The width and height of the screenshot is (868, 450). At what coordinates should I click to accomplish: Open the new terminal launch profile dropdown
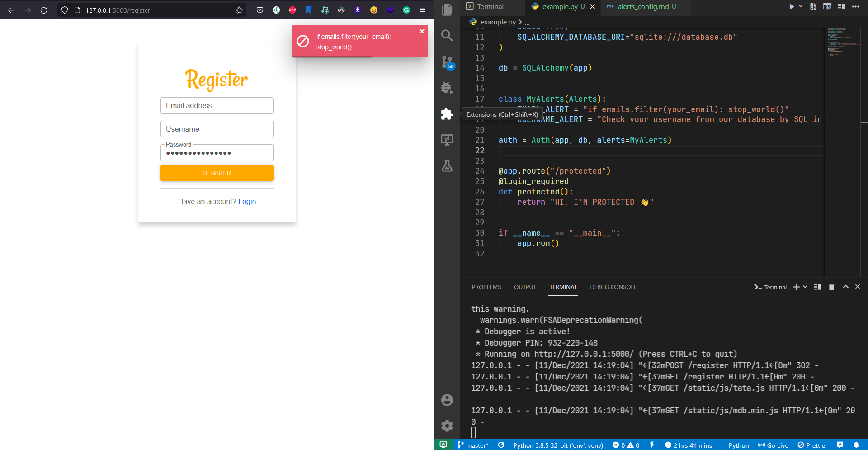click(x=805, y=287)
